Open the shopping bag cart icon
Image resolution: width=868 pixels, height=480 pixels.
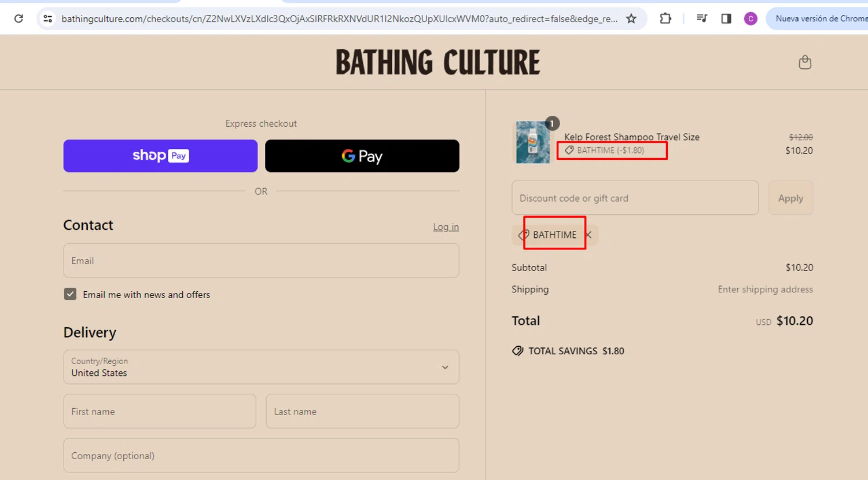805,62
